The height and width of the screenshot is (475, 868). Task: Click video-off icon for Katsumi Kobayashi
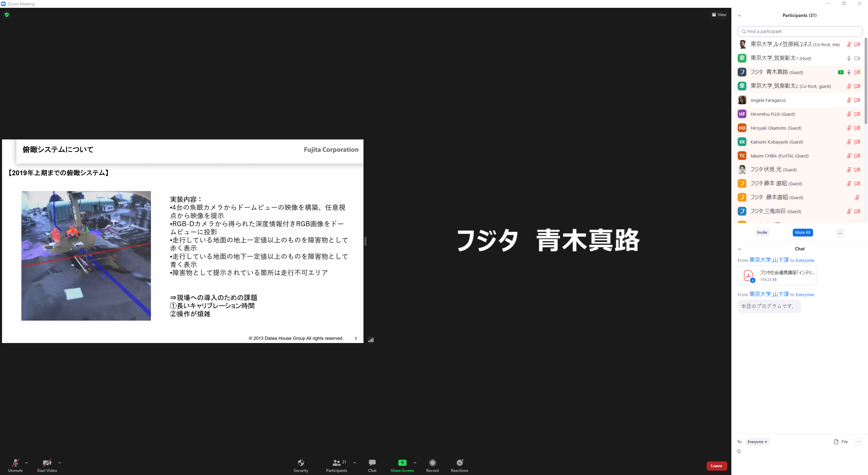[x=857, y=142]
